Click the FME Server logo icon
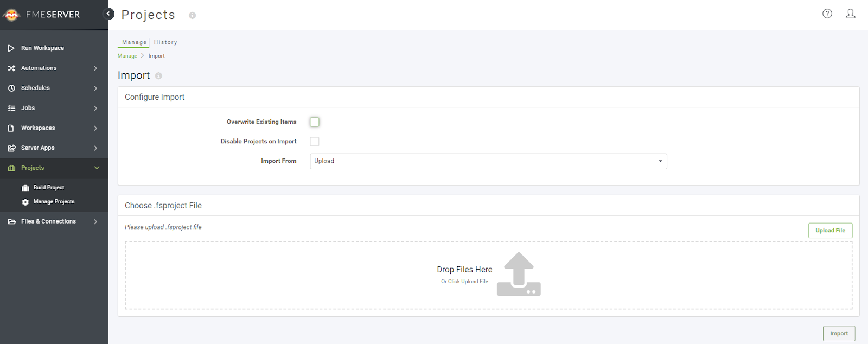 pyautogui.click(x=11, y=15)
